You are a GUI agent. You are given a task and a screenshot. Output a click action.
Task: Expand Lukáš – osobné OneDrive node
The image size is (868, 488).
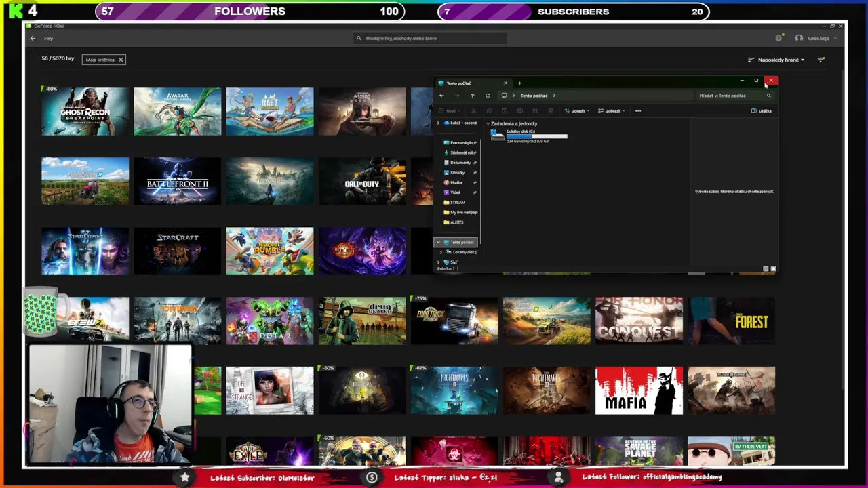(x=438, y=123)
